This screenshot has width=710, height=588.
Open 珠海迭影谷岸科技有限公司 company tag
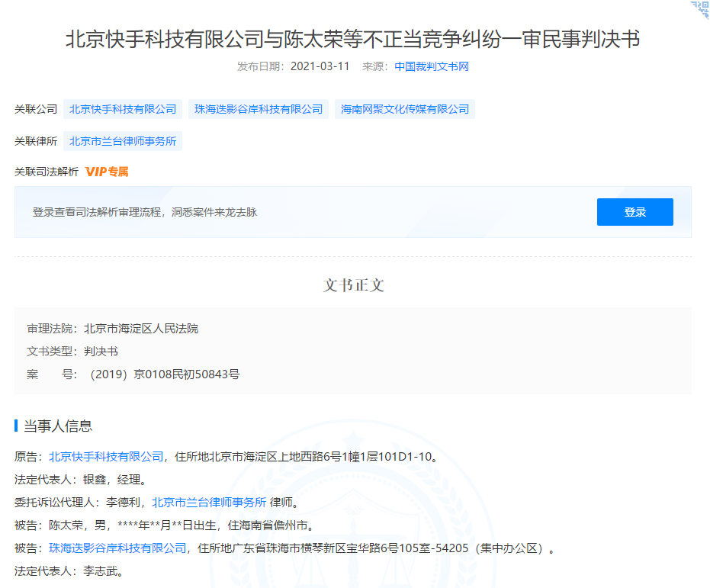coord(258,109)
